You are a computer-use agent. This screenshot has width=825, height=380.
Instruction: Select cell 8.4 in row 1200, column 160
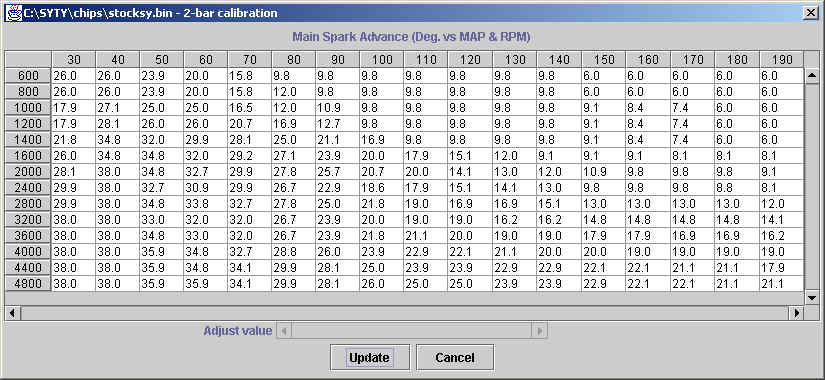[648, 124]
